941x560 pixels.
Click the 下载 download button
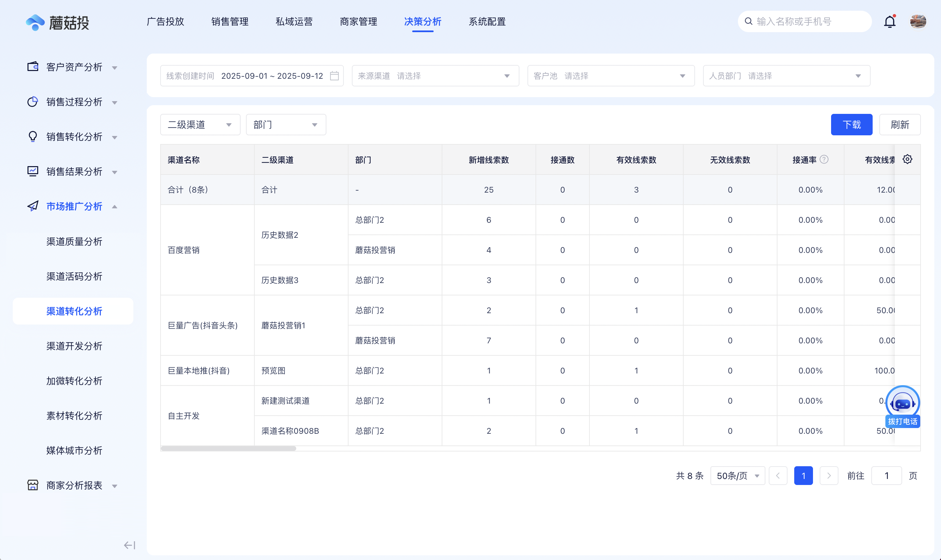(852, 125)
